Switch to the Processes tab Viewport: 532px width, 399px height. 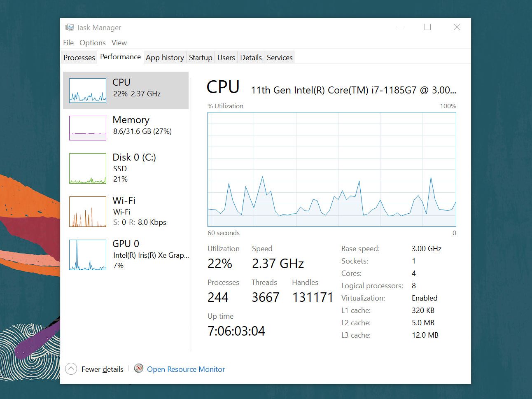click(79, 58)
